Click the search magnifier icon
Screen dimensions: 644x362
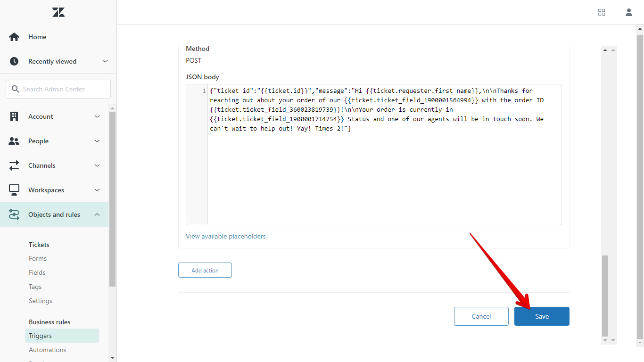[x=16, y=89]
